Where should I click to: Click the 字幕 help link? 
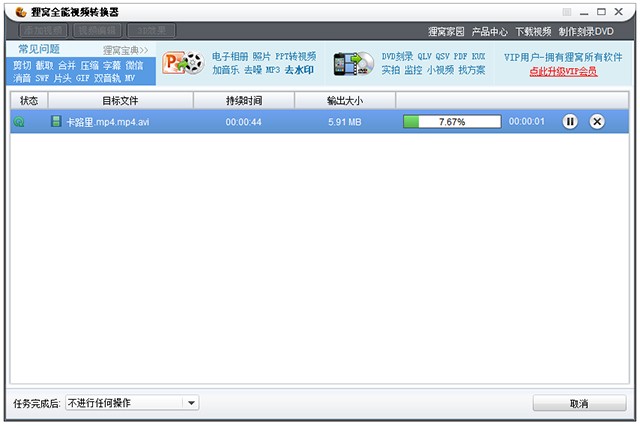tap(112, 65)
